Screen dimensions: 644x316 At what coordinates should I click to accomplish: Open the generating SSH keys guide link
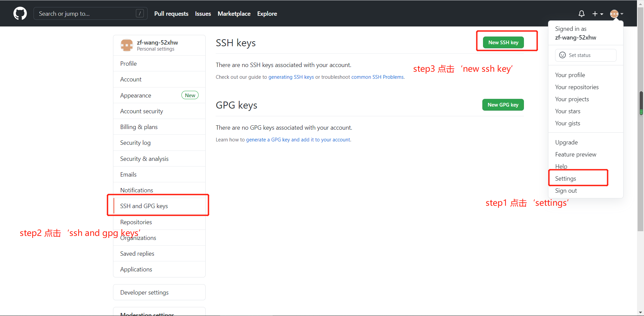pos(291,77)
